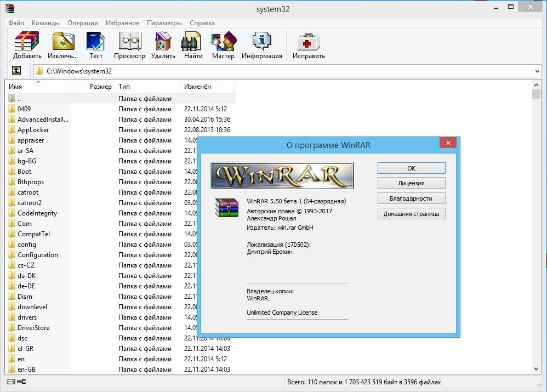Open the Операции menu
Screen dimensions: 547x392
83,23
